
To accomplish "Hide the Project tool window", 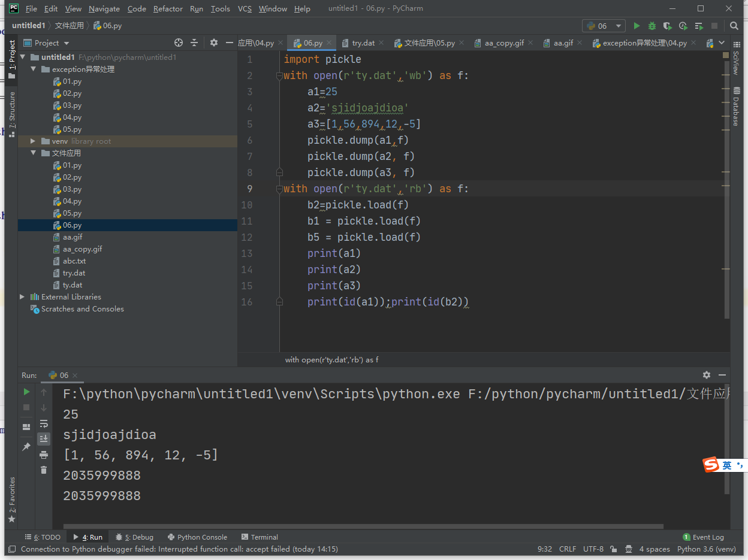I will click(229, 43).
